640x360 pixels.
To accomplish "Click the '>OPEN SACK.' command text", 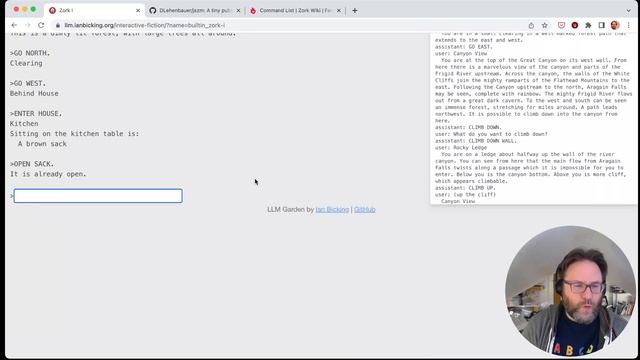I will pos(32,164).
